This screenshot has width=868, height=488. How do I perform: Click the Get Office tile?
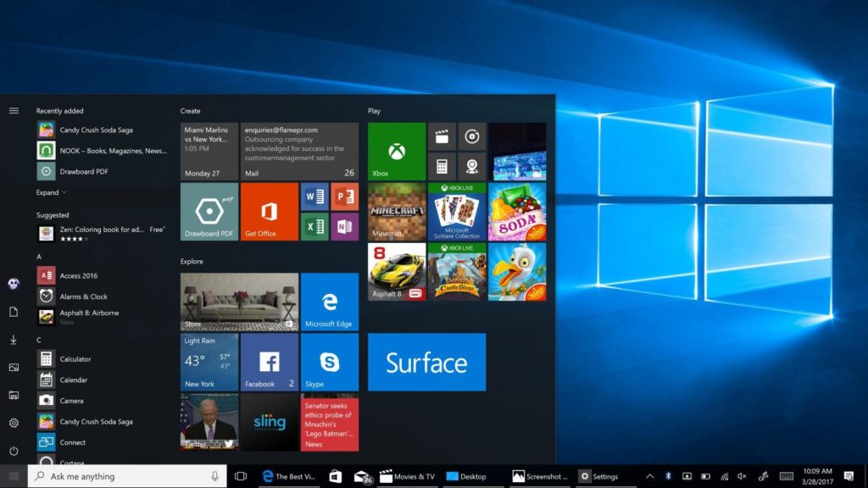pos(269,212)
